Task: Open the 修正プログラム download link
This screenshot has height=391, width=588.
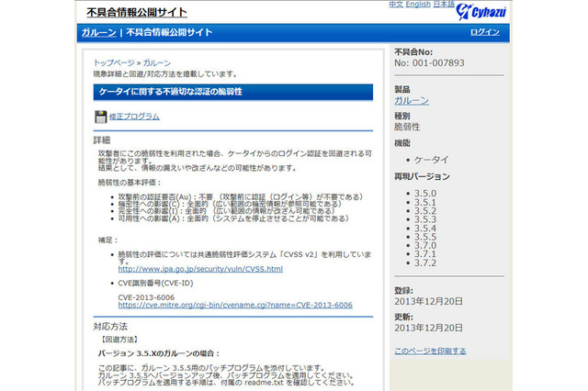Action: [134, 117]
